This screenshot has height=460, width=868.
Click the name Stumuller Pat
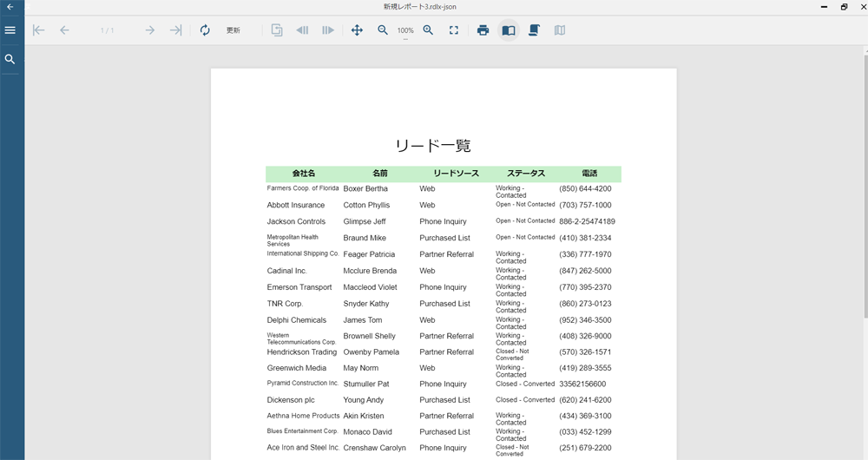[366, 384]
